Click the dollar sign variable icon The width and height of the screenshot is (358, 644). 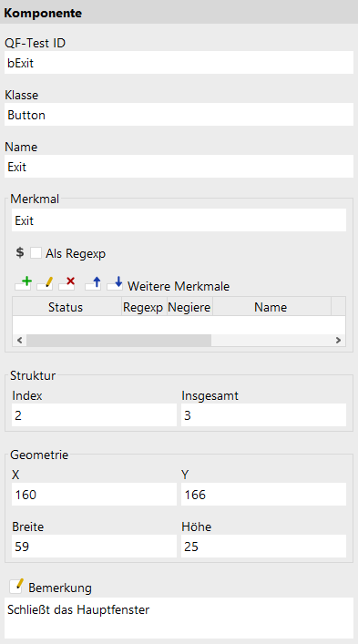(x=20, y=252)
